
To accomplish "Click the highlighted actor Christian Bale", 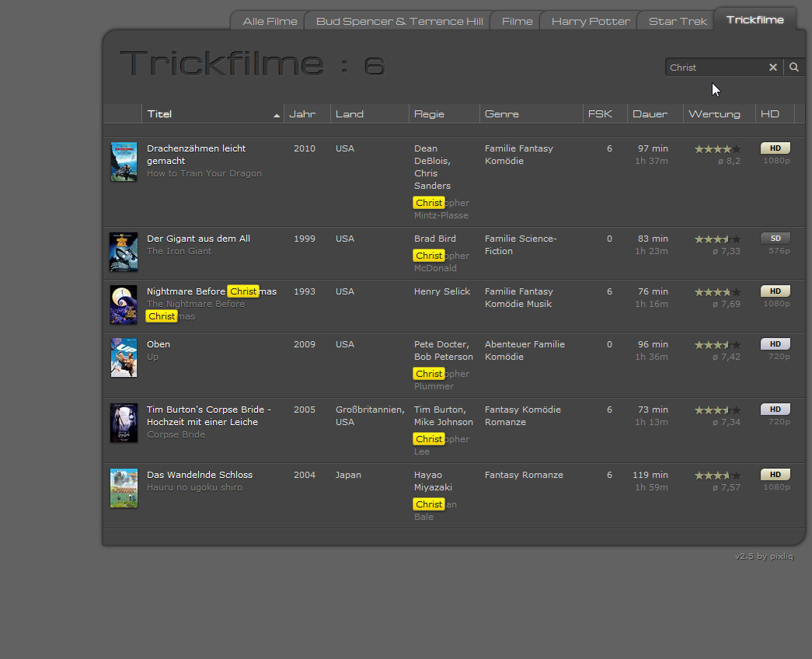I will click(435, 511).
